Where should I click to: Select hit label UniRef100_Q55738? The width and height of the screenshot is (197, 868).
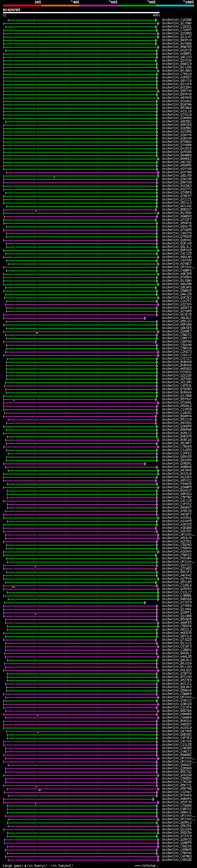point(177,91)
